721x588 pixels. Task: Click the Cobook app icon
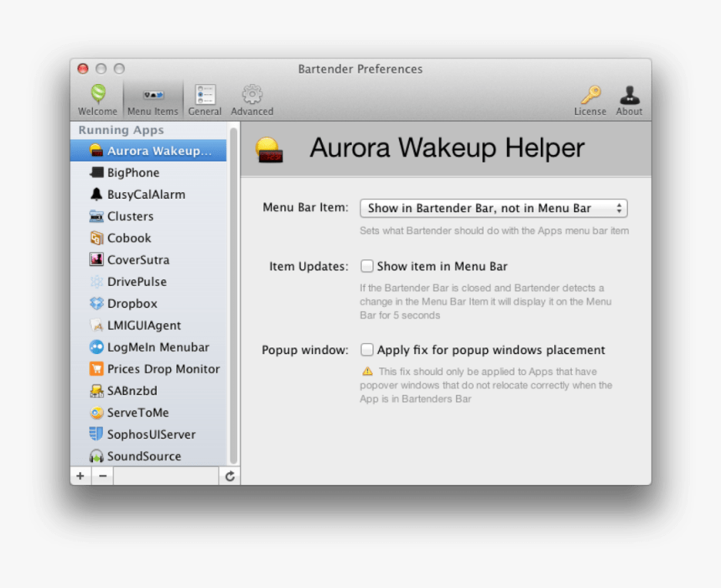96,238
